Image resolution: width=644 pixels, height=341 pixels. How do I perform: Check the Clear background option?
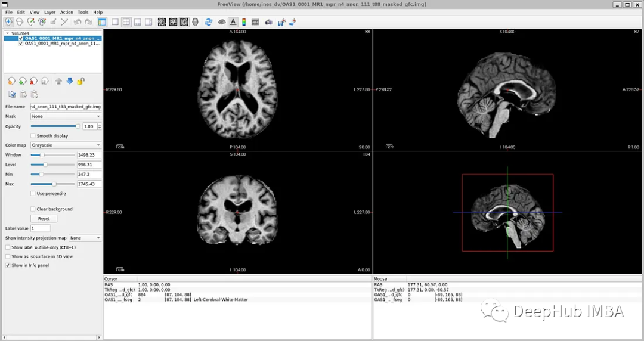click(33, 209)
